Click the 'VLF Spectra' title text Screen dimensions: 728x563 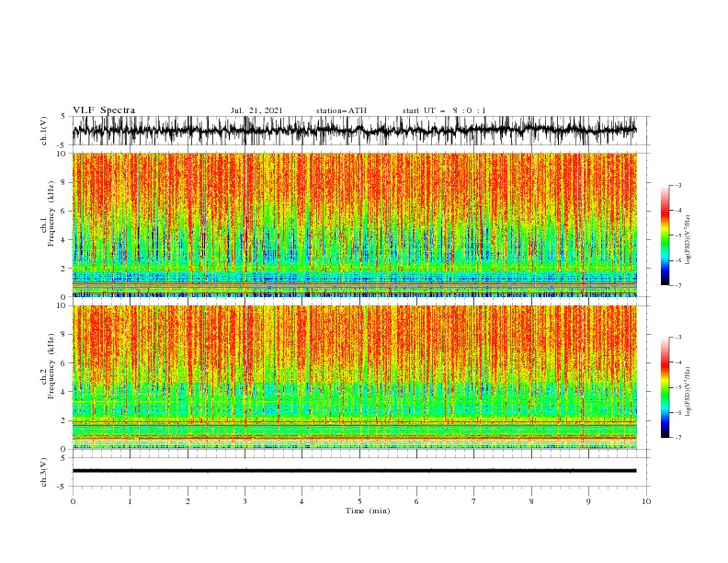coord(104,110)
